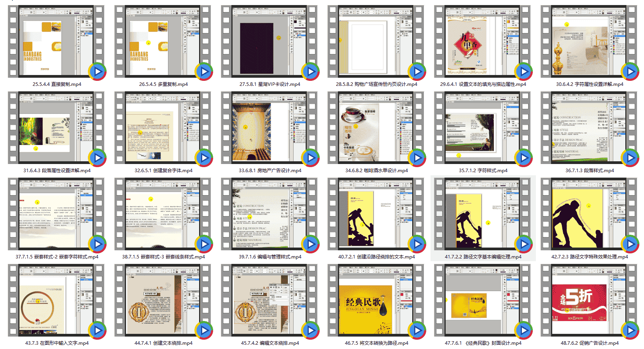Open 29.6.4.1 设置文本的填充与描边属性.mp4 thumbnail

(x=483, y=41)
